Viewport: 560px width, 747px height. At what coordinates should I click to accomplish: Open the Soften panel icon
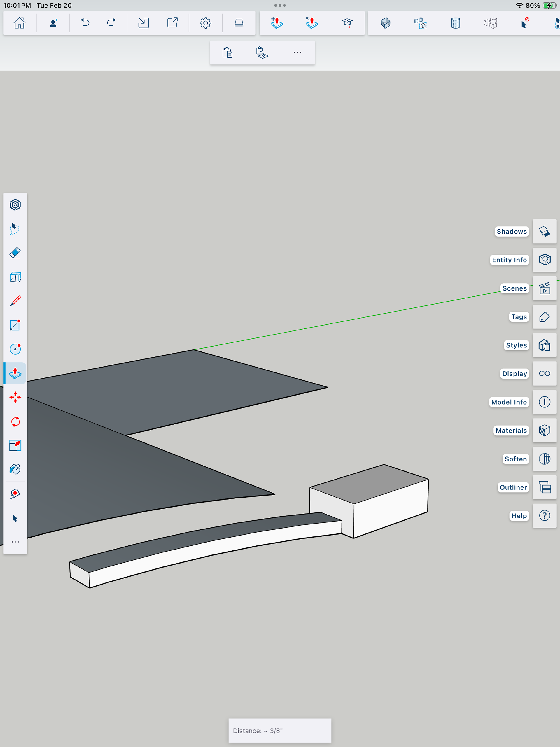tap(545, 459)
